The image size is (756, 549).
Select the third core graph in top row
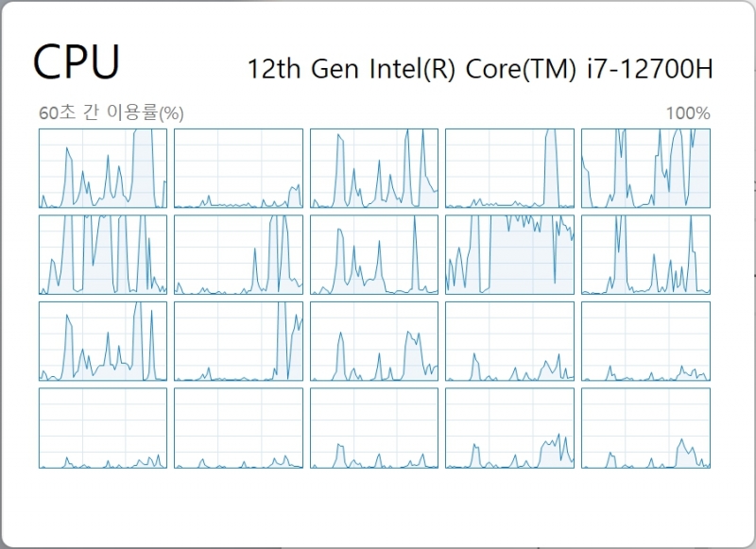tap(374, 168)
